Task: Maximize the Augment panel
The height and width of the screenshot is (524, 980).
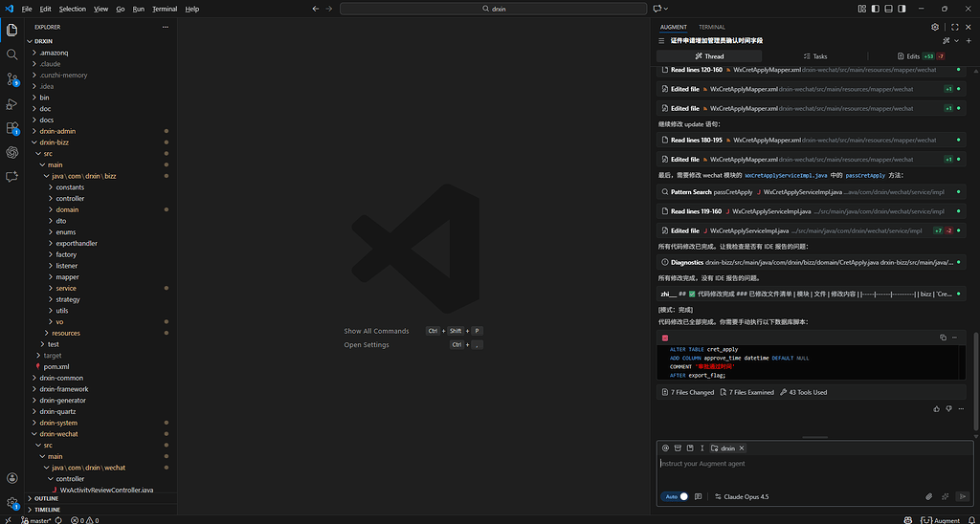Action: click(954, 27)
